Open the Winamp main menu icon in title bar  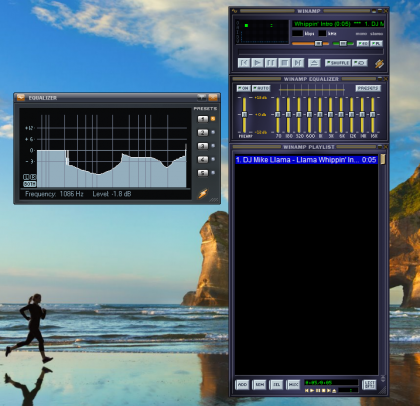pos(234,11)
